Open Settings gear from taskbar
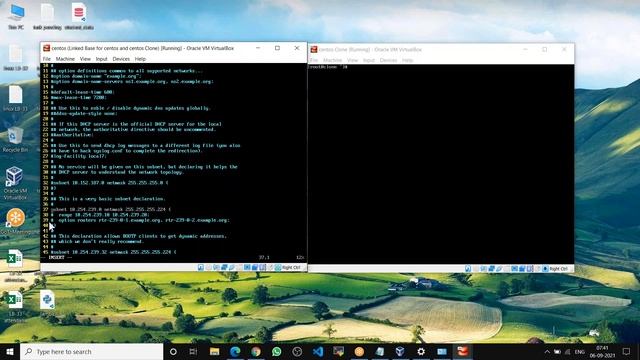This screenshot has height=360, width=640. [421, 351]
